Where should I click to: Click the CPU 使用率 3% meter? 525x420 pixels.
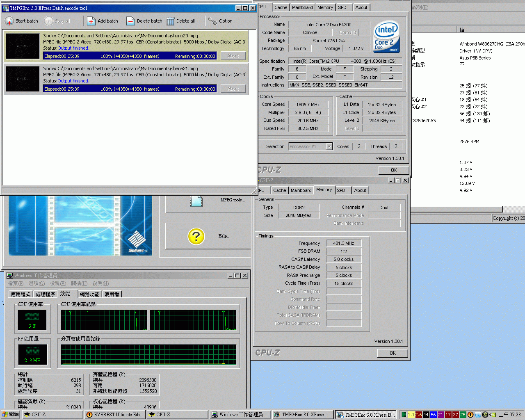click(x=32, y=320)
